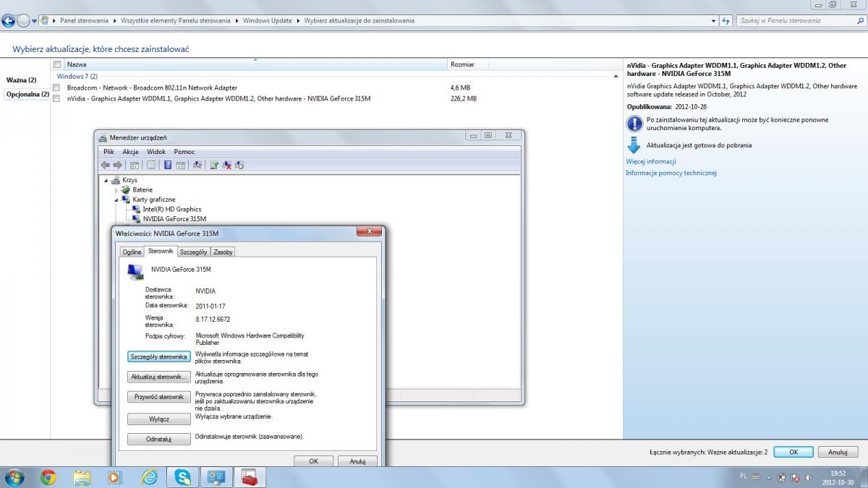Open Pomoc menu in Device Manager

184,152
